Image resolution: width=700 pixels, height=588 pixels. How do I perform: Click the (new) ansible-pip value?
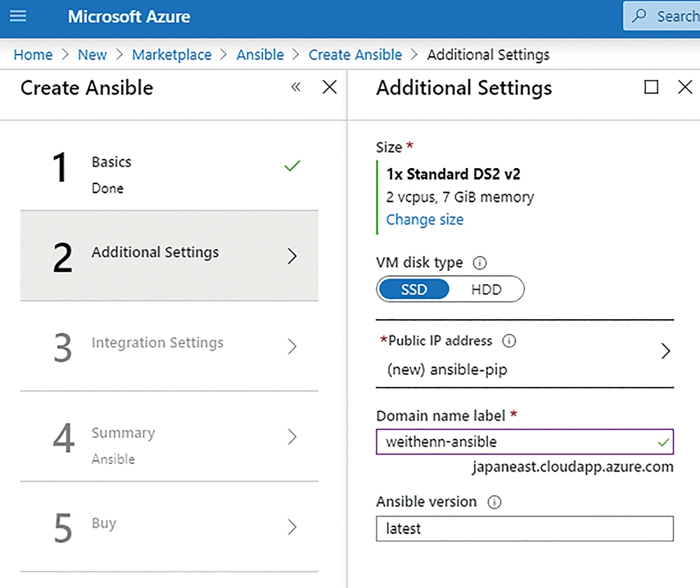click(447, 370)
